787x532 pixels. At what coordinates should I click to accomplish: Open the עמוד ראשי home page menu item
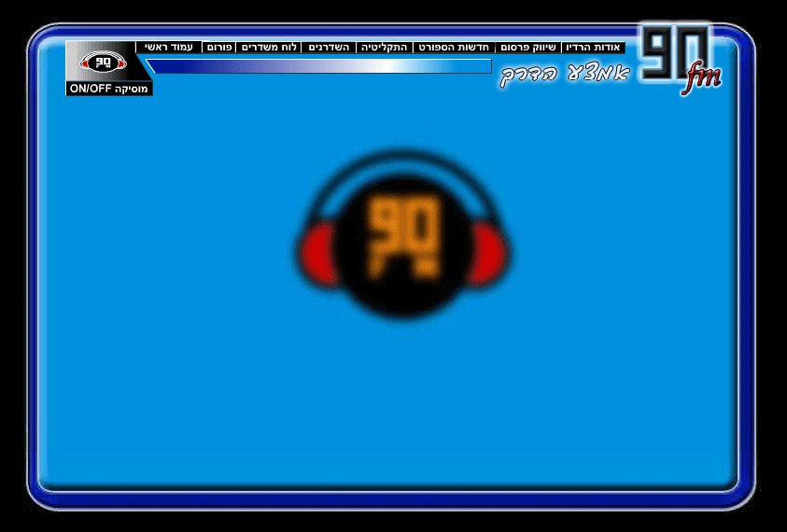tap(169, 48)
